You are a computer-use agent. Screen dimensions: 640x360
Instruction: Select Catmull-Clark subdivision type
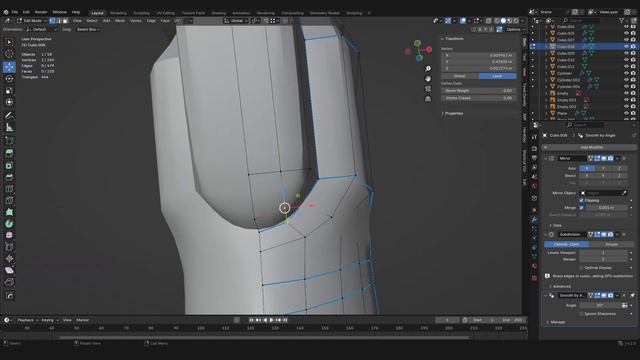(x=566, y=244)
